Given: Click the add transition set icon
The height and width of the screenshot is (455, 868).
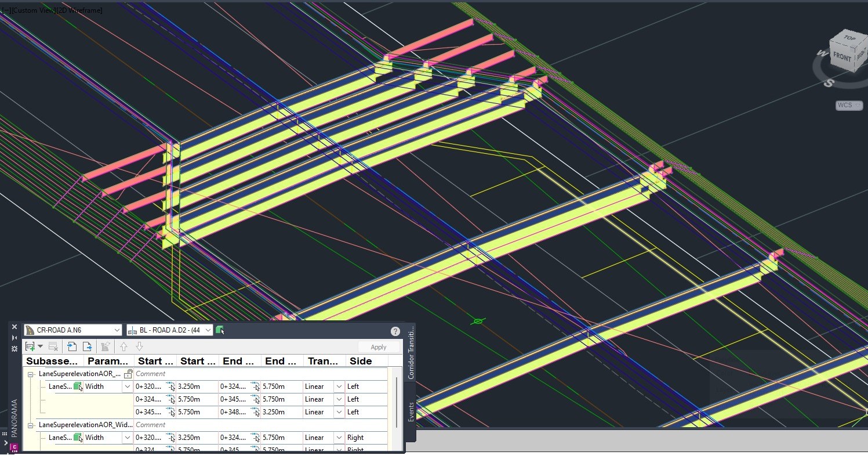Looking at the screenshot, I should pyautogui.click(x=30, y=346).
